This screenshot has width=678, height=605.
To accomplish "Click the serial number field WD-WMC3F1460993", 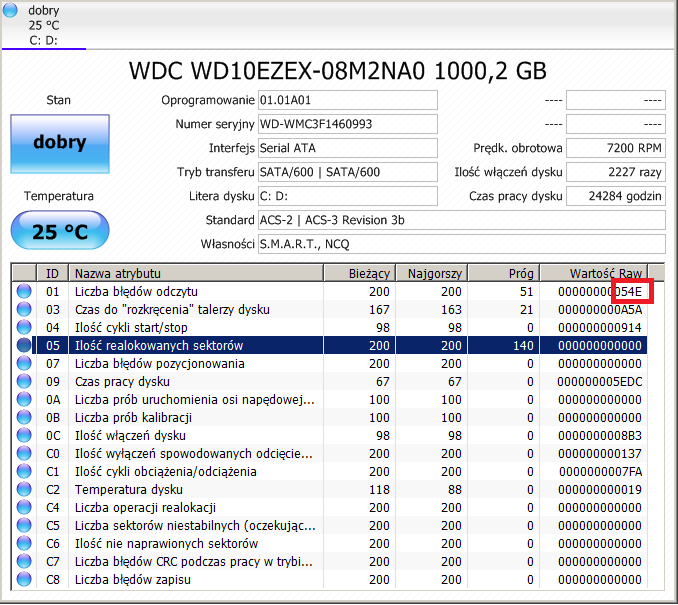I will 348,124.
